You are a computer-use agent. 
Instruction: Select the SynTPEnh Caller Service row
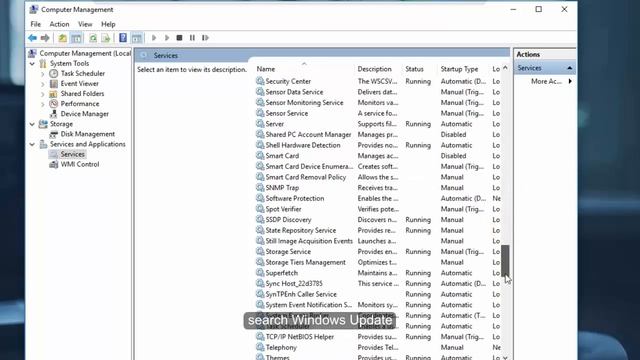tap(378, 294)
